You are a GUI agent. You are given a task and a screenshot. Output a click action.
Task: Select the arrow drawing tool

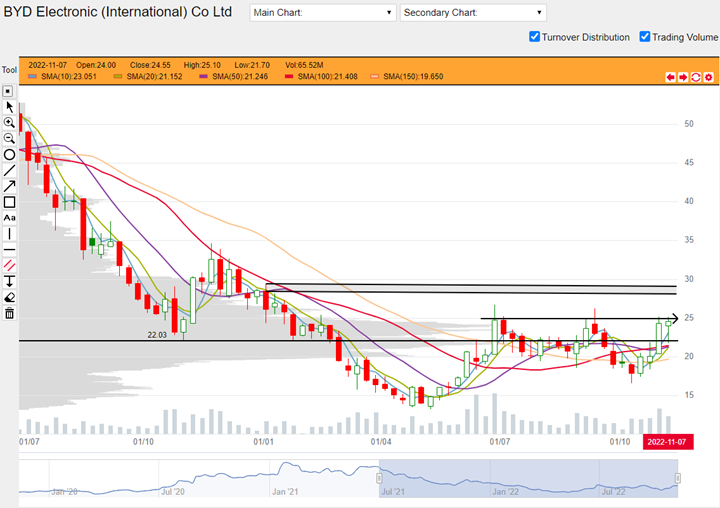pos(9,186)
